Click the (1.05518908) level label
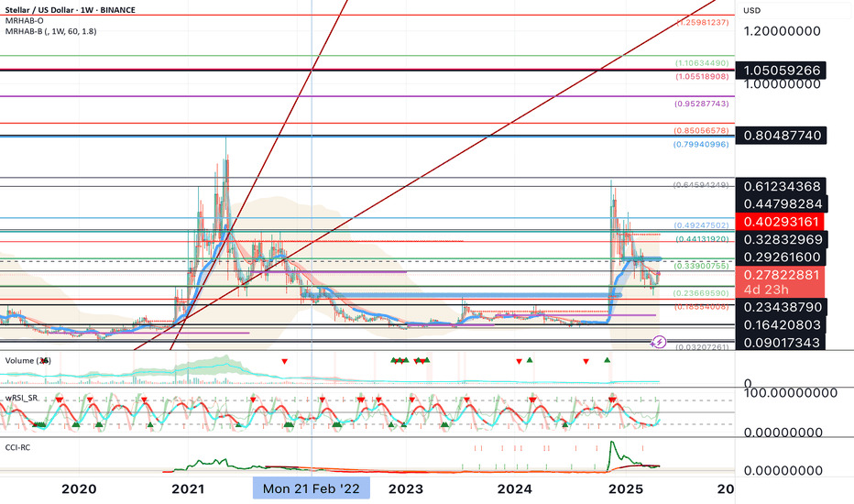 coord(702,77)
